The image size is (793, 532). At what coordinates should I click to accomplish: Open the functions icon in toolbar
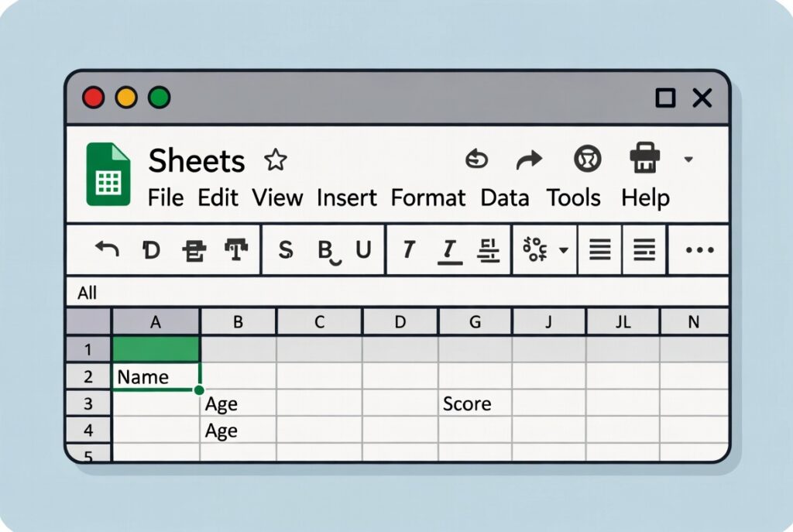pos(538,249)
